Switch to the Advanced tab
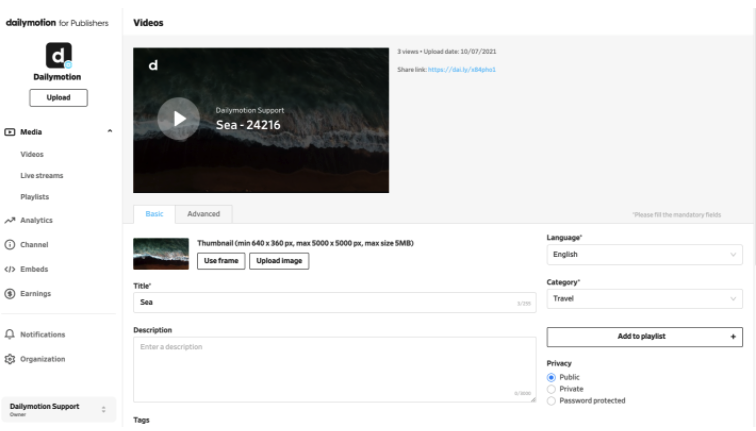This screenshot has height=431, width=756. (203, 214)
